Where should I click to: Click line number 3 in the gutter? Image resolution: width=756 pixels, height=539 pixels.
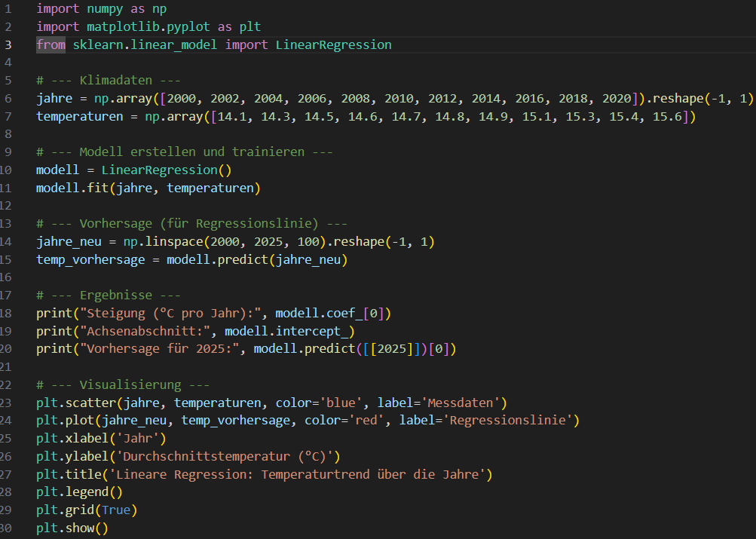[8, 45]
